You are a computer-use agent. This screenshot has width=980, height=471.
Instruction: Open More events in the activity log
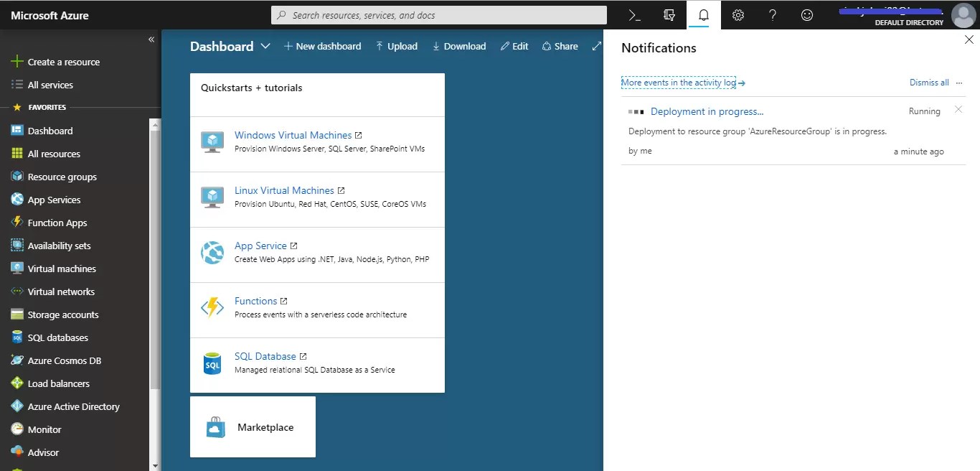click(683, 83)
